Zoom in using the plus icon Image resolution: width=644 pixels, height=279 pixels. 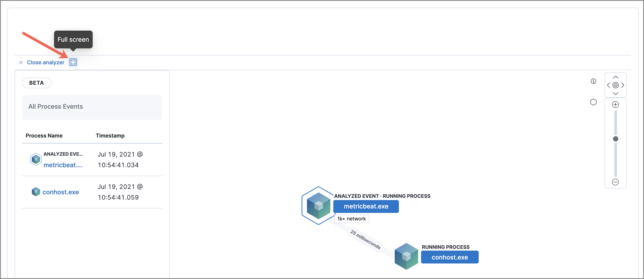click(615, 104)
